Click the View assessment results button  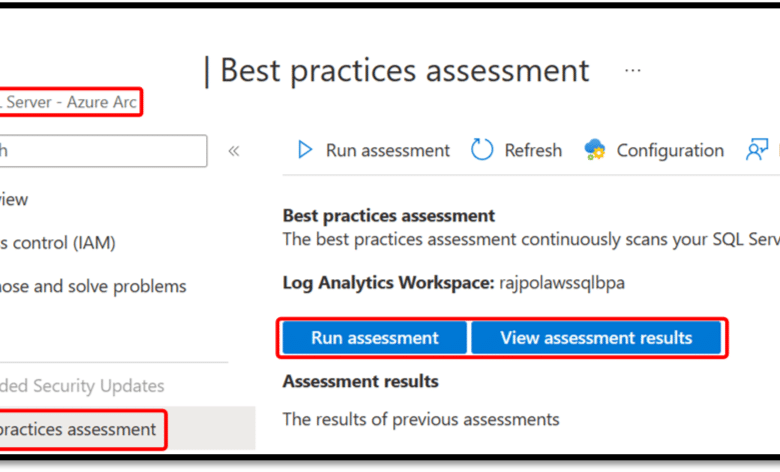tap(596, 338)
